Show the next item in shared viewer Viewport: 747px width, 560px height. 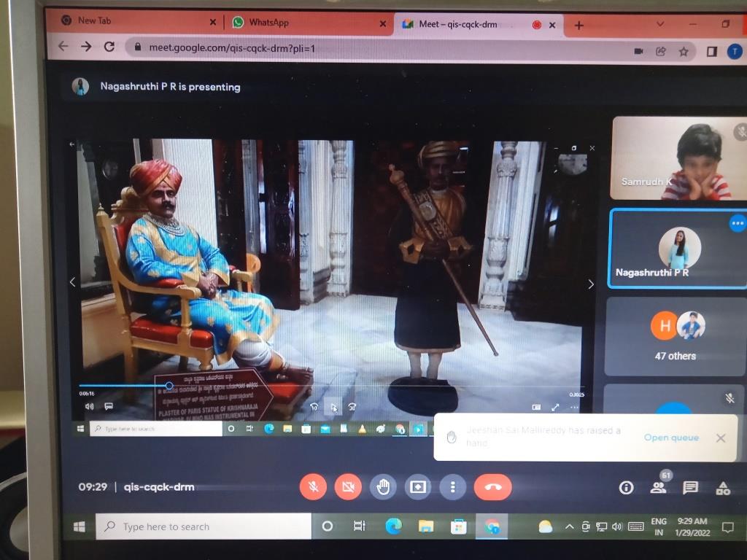pos(591,284)
